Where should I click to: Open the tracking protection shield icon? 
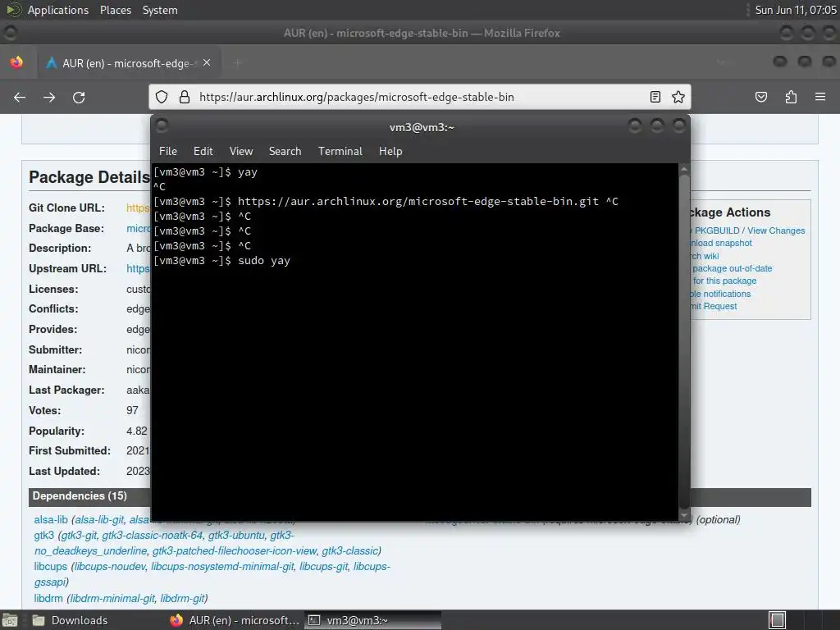[x=162, y=97]
